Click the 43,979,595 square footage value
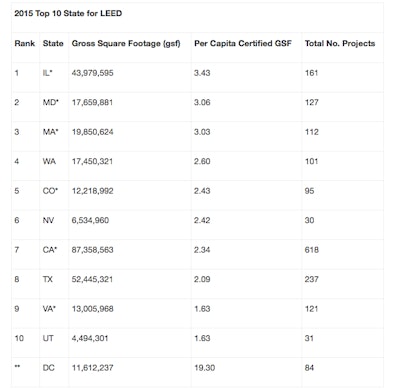Image resolution: width=400 pixels, height=389 pixels. (x=92, y=73)
